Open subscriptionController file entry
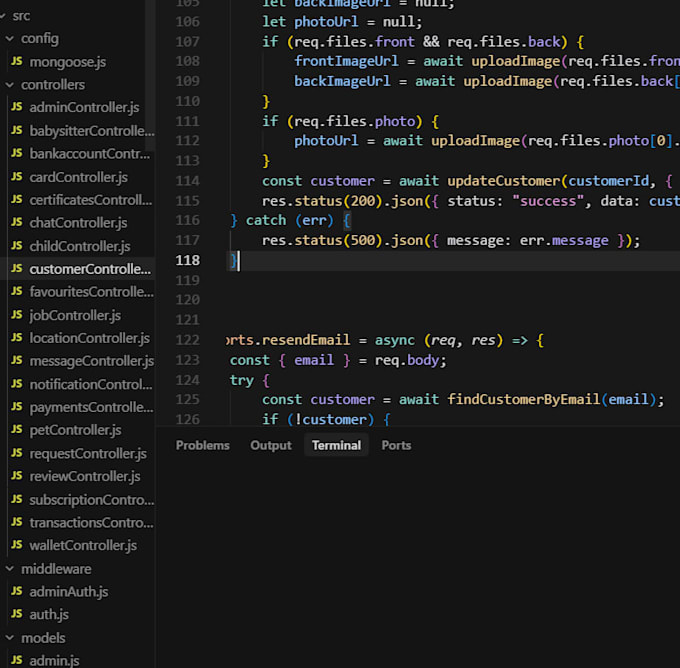The height and width of the screenshot is (668, 680). [92, 500]
